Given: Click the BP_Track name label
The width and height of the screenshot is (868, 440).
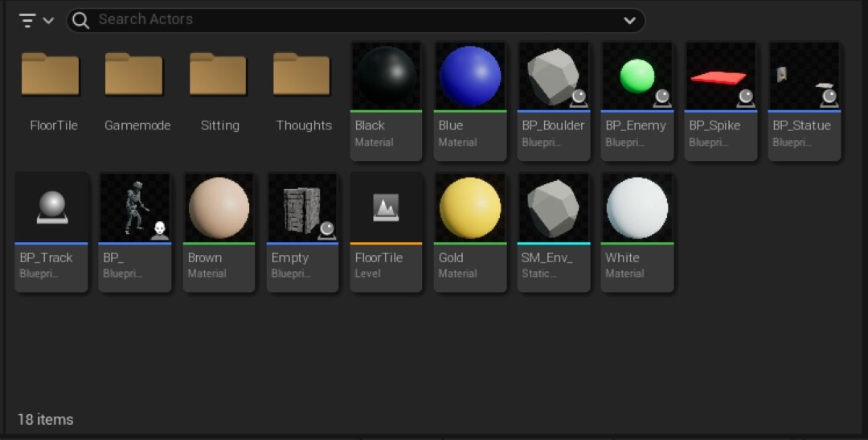Looking at the screenshot, I should [46, 257].
